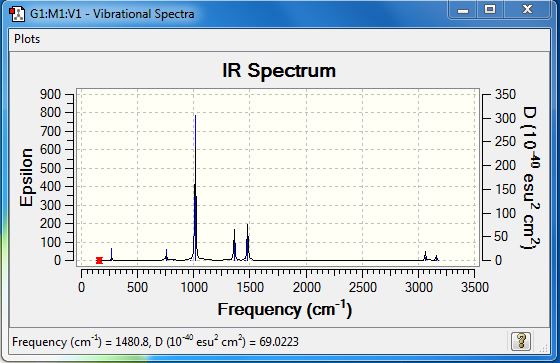Click the Epsilon axis label
This screenshot has height=363, width=560.
point(26,178)
